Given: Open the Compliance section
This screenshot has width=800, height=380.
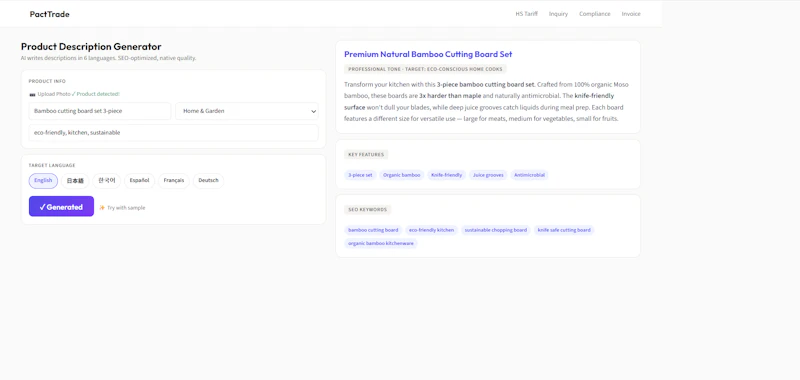Looking at the screenshot, I should pyautogui.click(x=594, y=14).
